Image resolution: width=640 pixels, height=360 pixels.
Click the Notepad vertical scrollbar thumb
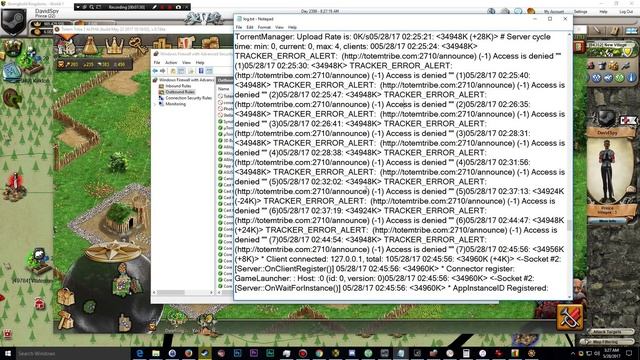[x=569, y=224]
